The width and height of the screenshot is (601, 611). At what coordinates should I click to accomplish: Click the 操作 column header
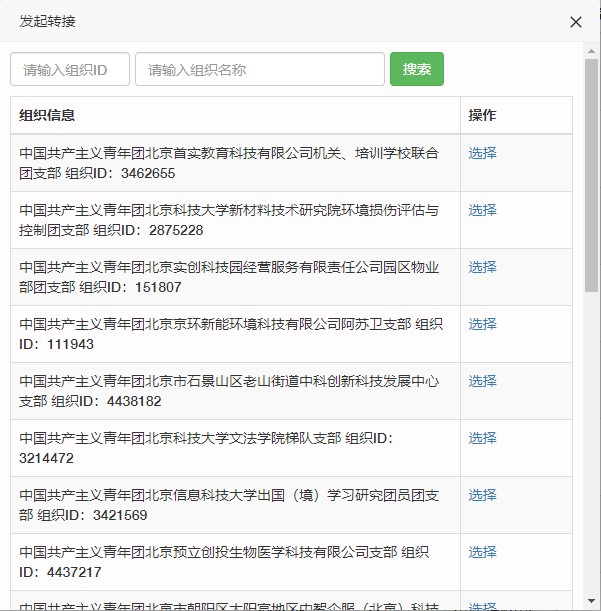pyautogui.click(x=482, y=116)
